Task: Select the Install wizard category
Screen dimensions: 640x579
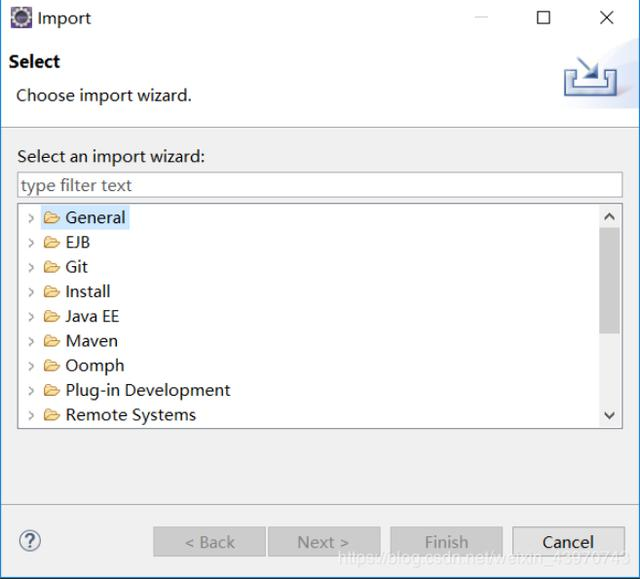Action: 88,291
